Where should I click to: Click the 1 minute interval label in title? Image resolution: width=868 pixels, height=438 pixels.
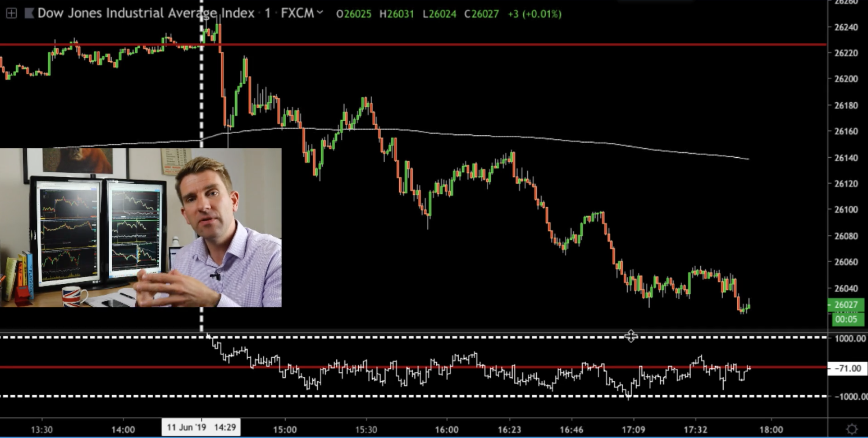[268, 13]
